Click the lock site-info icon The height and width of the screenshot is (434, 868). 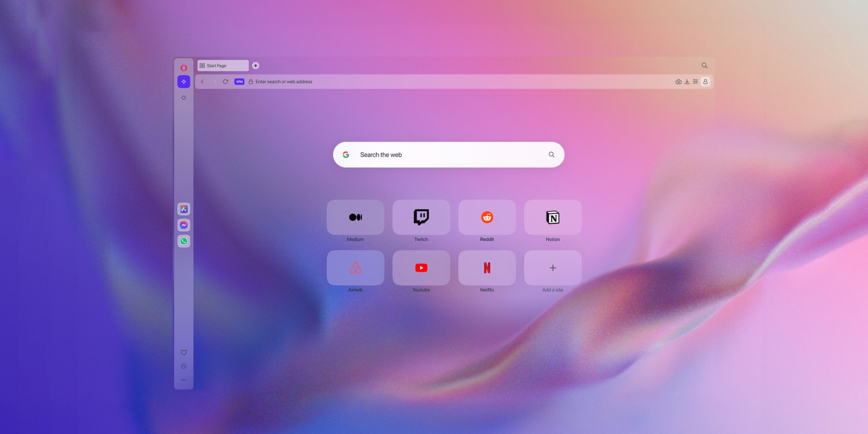tap(251, 82)
